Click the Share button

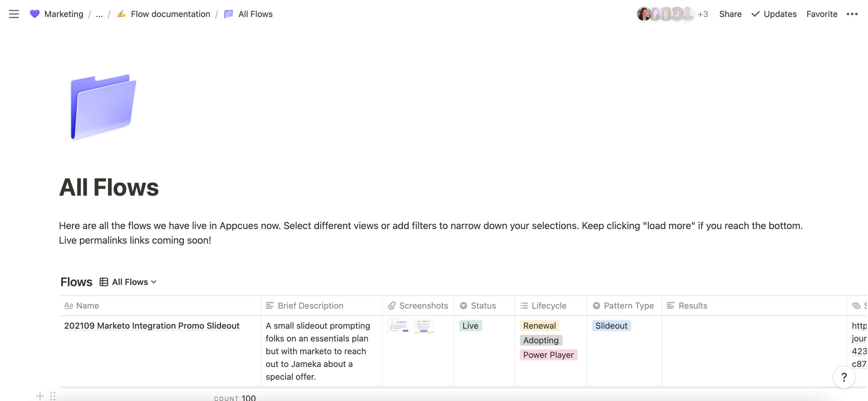click(730, 14)
